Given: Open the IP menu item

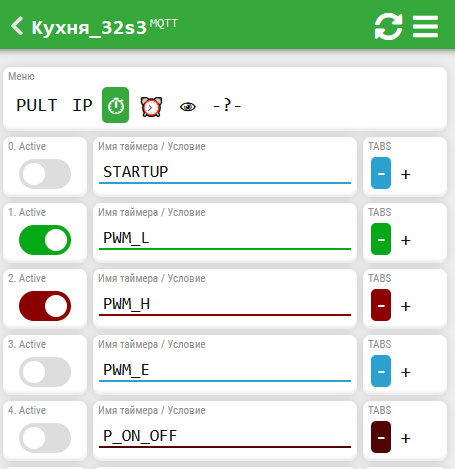Looking at the screenshot, I should click(x=82, y=105).
